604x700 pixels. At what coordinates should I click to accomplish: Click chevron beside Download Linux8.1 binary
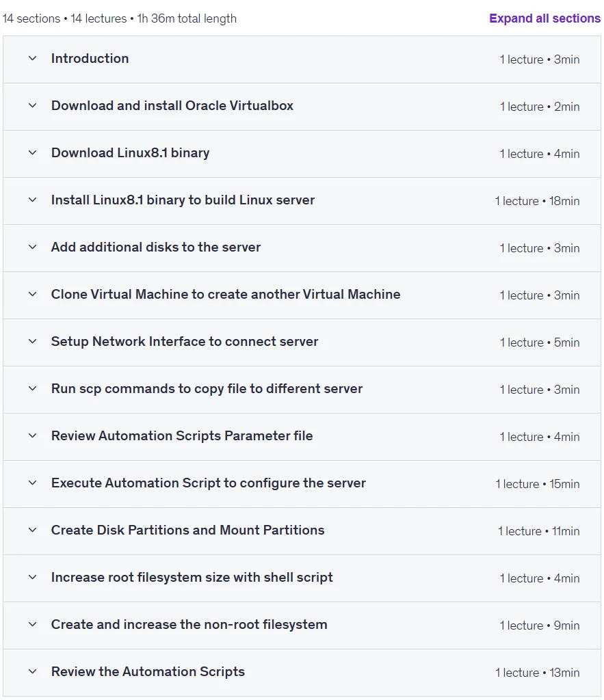[x=33, y=152]
